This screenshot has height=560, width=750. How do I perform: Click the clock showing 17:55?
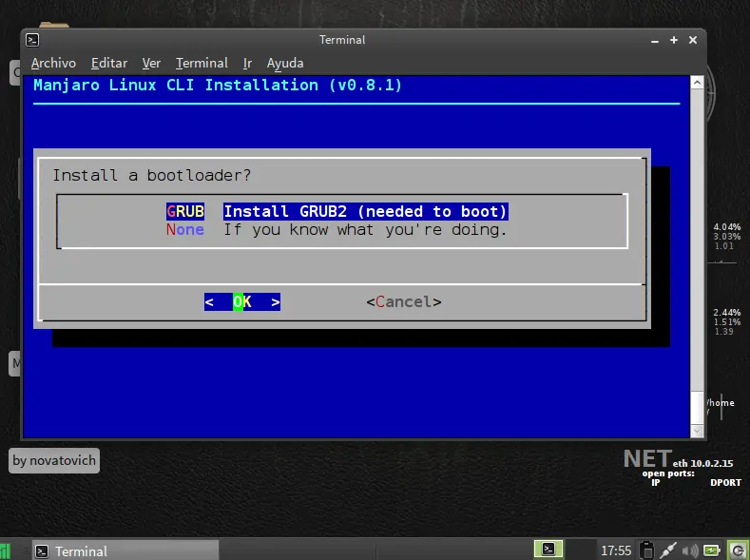(x=616, y=550)
